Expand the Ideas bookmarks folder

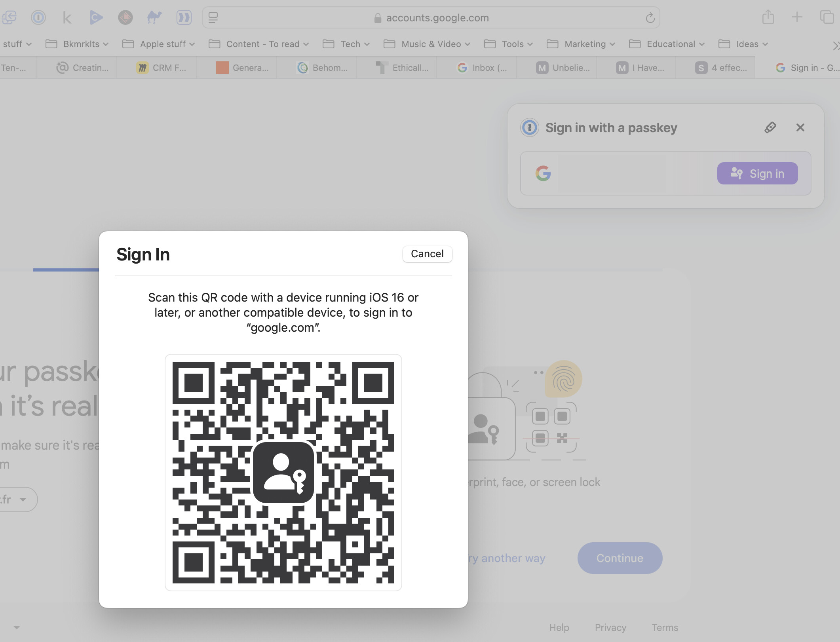(x=743, y=44)
